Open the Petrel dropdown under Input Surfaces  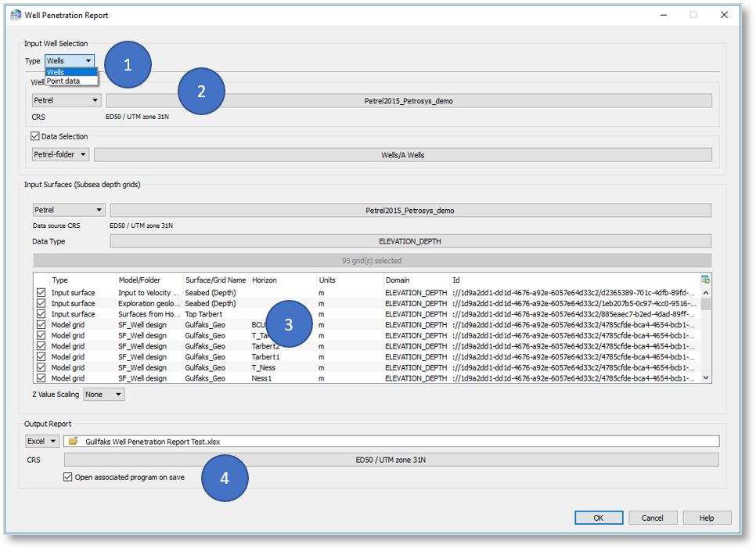click(68, 210)
